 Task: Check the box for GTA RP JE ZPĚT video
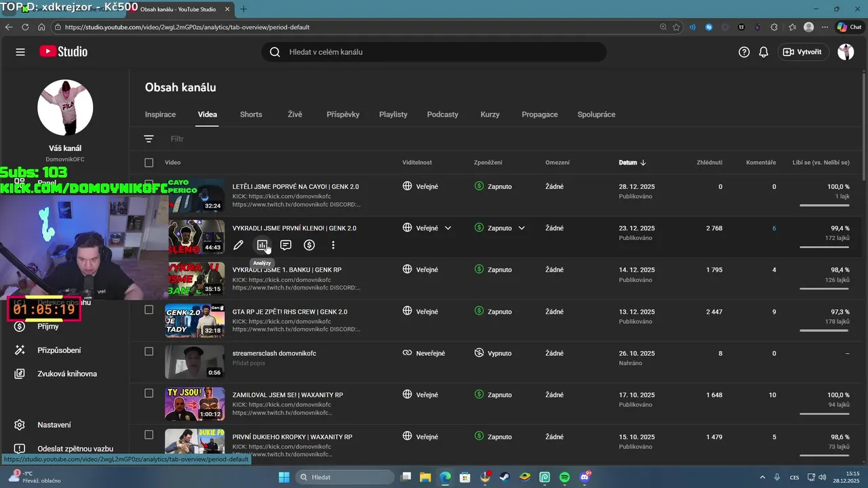149,310
